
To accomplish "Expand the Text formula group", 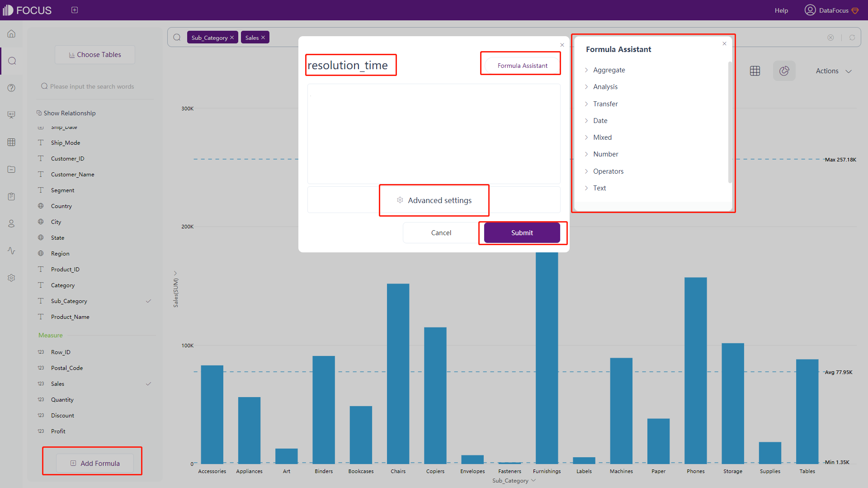I will (586, 188).
